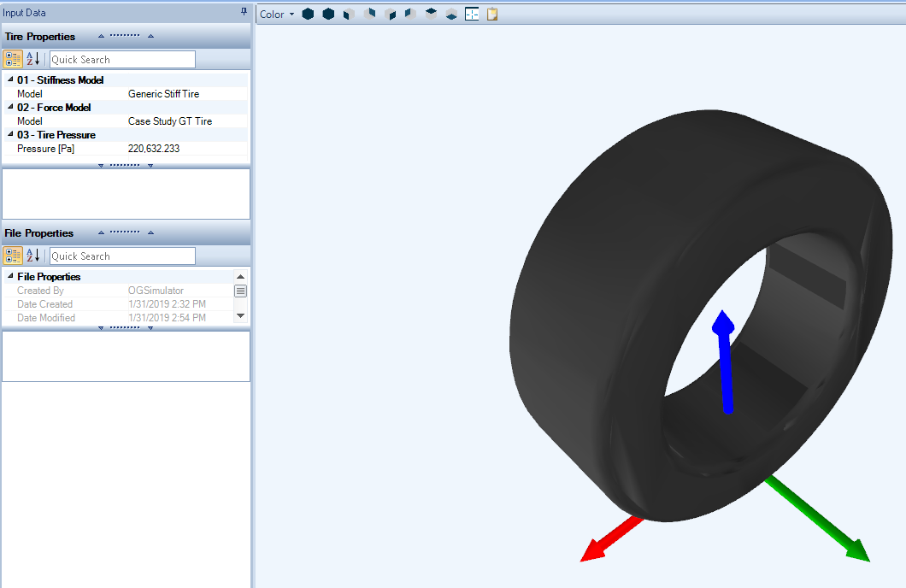This screenshot has width=906, height=588.
Task: Click the OGSimulator value
Action: 156,291
